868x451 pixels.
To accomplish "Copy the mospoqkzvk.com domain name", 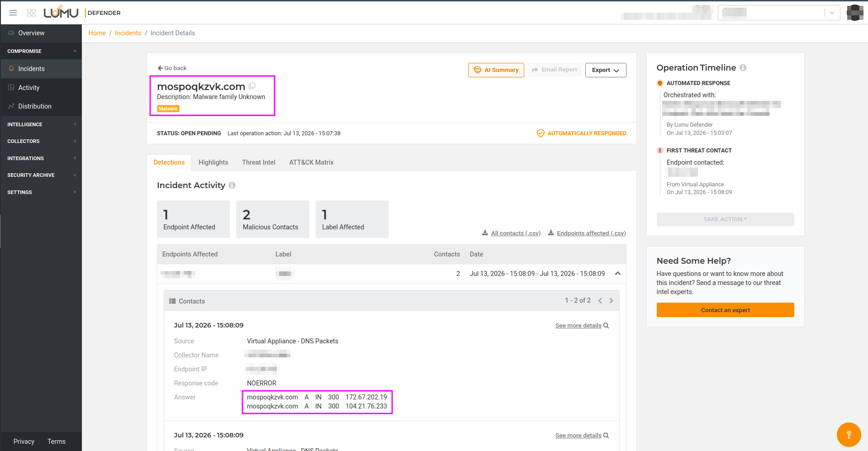I will click(252, 86).
